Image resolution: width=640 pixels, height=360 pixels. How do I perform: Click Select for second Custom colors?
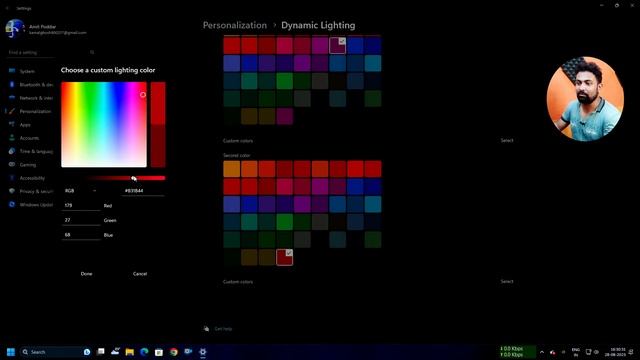[x=507, y=282]
